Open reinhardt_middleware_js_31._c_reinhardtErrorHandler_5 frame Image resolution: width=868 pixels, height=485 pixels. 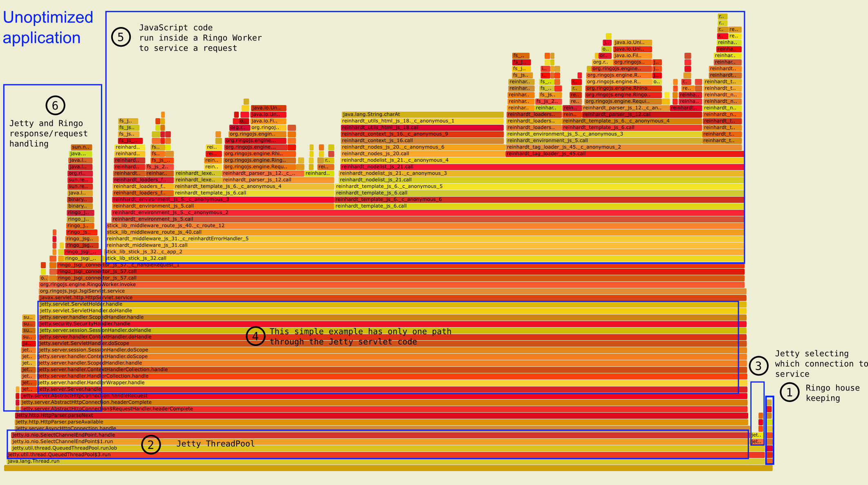point(425,239)
